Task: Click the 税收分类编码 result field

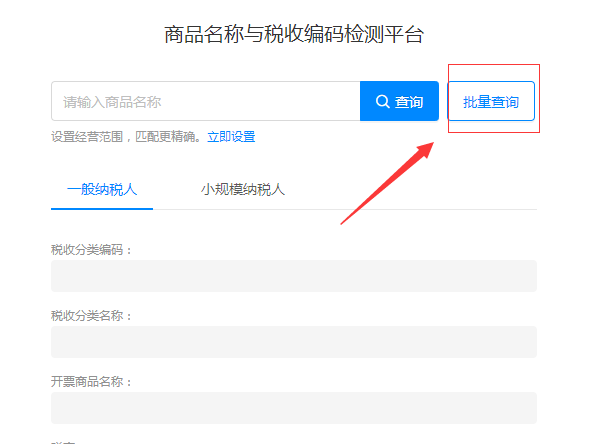Action: (294, 276)
